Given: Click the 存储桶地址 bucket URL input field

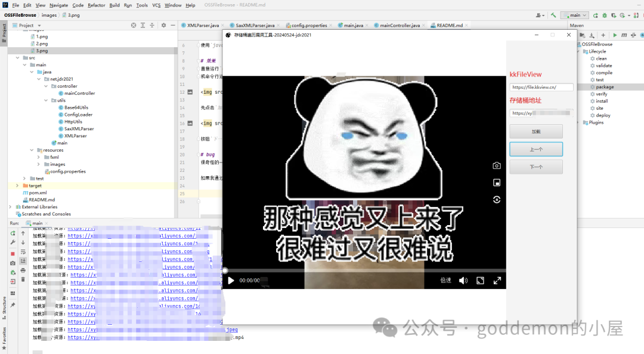Looking at the screenshot, I should (541, 113).
